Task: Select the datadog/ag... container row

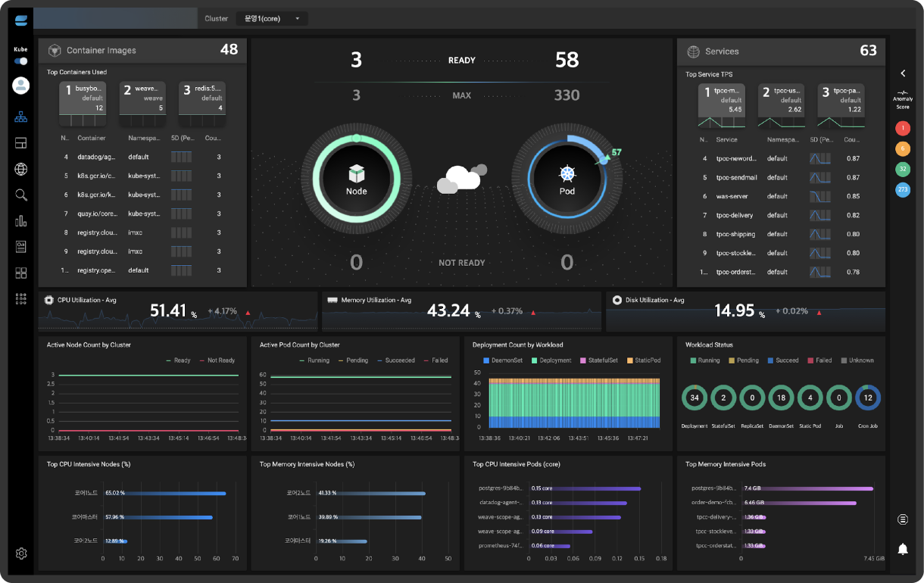Action: coord(142,157)
